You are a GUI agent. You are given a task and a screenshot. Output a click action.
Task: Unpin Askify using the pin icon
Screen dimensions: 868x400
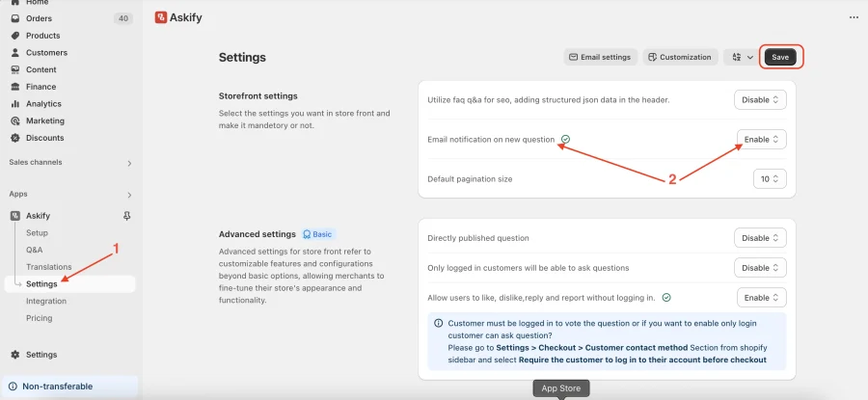pos(126,216)
